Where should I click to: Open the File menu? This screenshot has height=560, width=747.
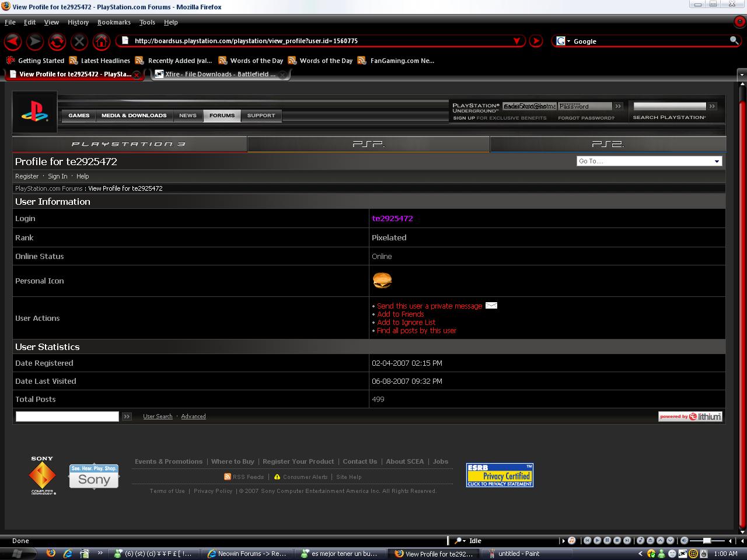point(10,22)
